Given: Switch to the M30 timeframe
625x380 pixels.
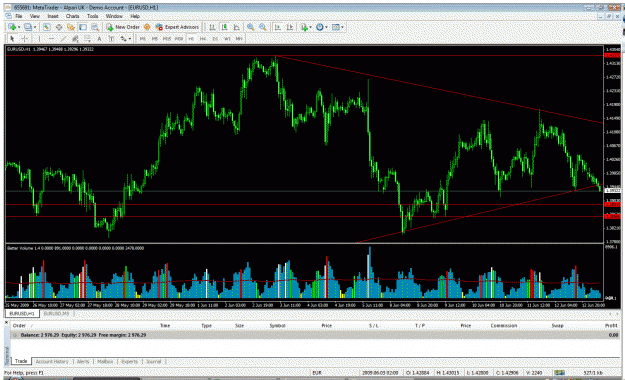Looking at the screenshot, I should pyautogui.click(x=179, y=39).
